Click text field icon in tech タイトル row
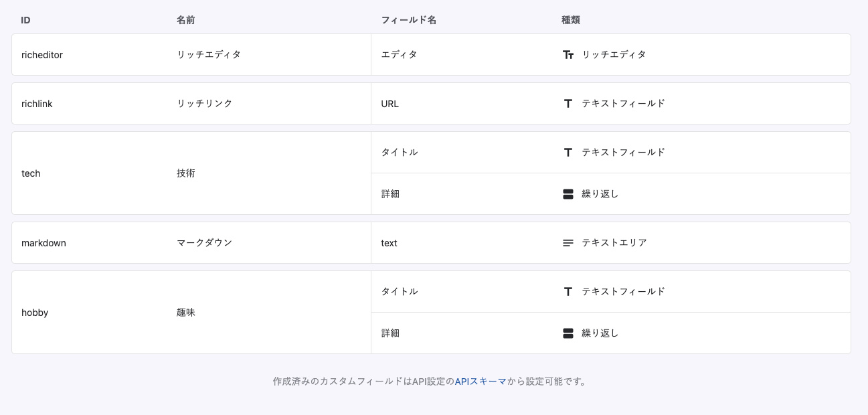 coord(568,153)
